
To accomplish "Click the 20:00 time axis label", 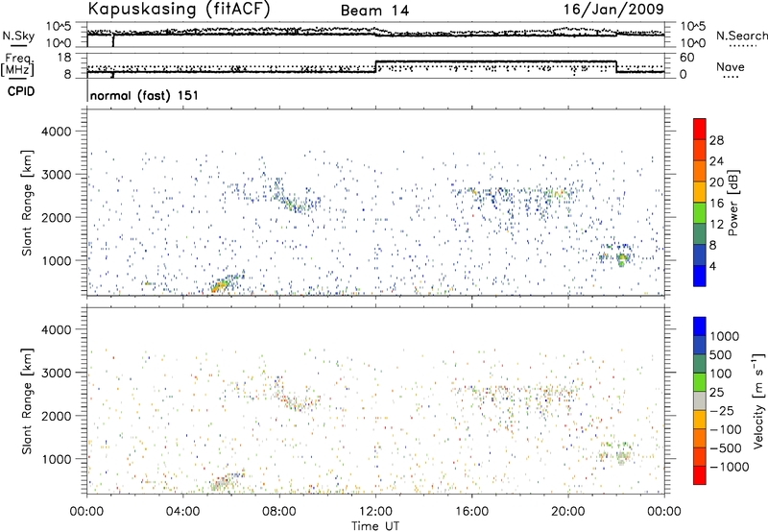I will pyautogui.click(x=567, y=511).
